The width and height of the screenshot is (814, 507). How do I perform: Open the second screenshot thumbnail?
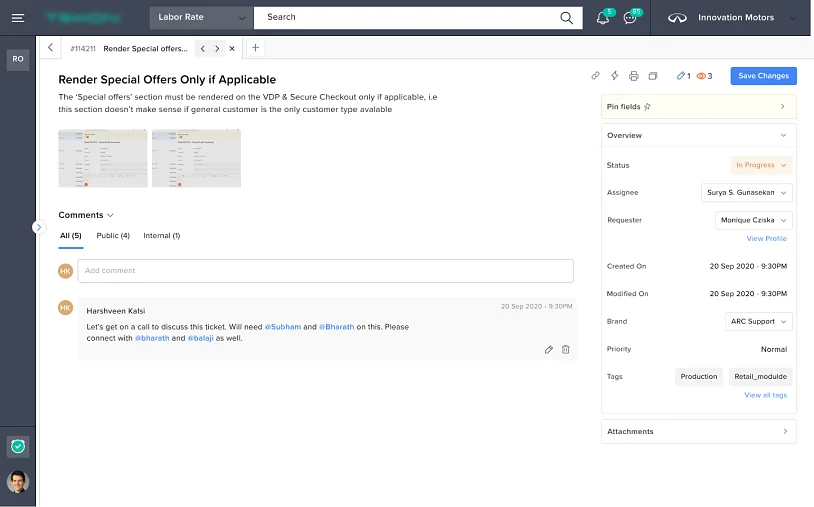click(196, 158)
